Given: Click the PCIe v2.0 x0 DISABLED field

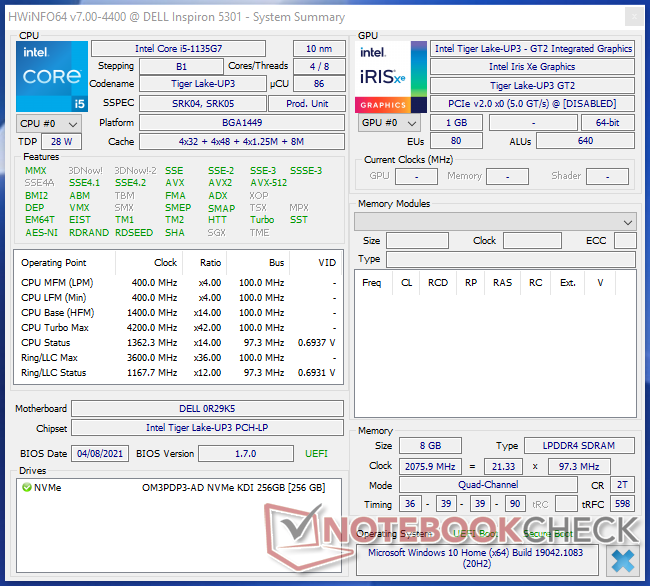Looking at the screenshot, I should coord(533,104).
